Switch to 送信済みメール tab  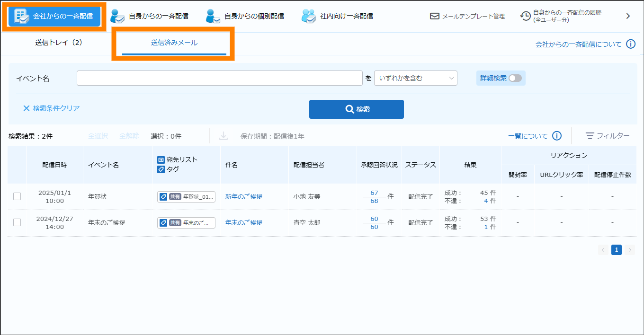tap(174, 43)
